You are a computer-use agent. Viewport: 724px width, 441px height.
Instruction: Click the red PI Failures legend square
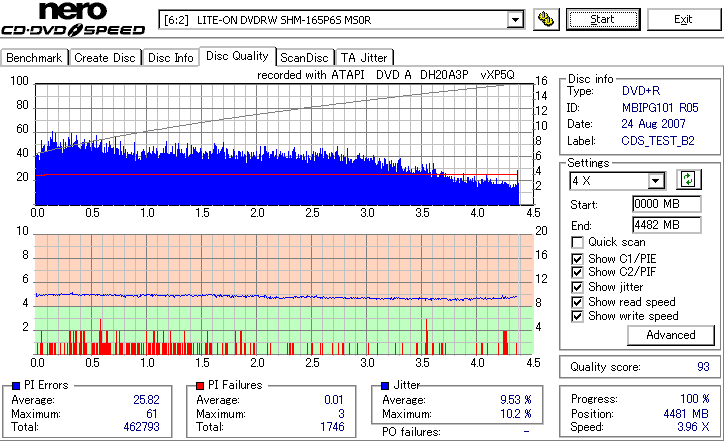tap(200, 386)
